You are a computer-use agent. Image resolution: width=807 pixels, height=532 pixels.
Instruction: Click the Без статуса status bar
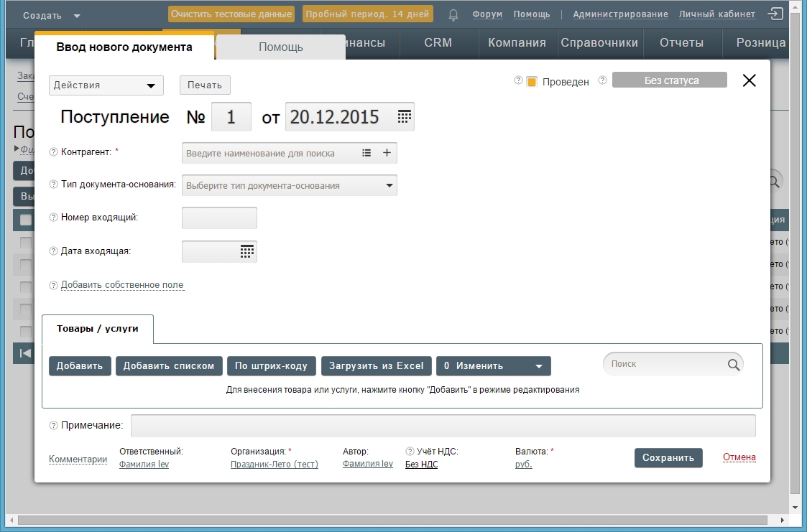click(x=669, y=80)
